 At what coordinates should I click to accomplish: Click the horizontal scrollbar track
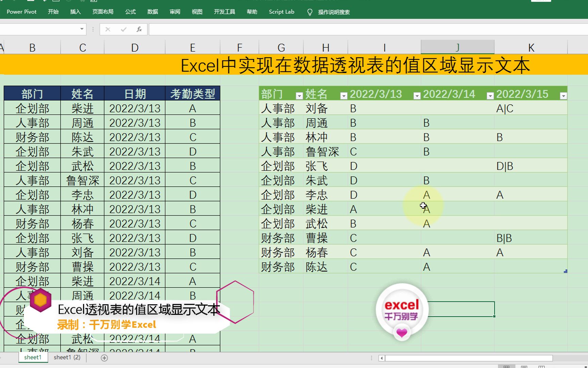tap(469, 358)
